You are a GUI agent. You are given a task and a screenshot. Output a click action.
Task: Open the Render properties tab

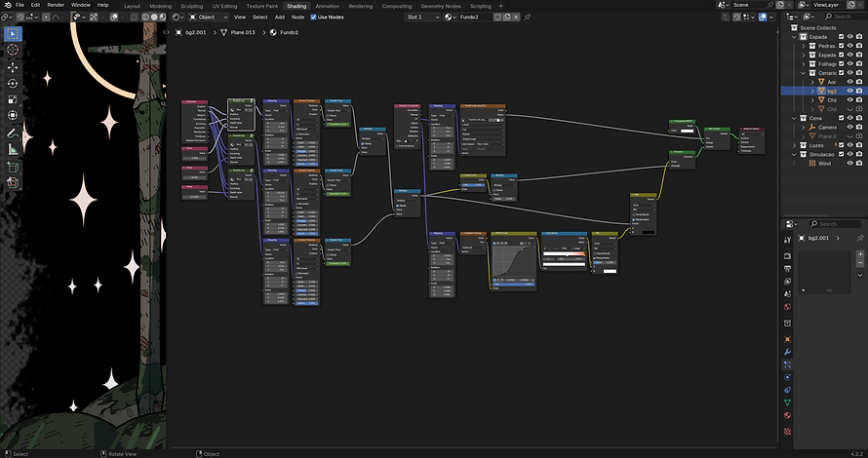pyautogui.click(x=787, y=255)
